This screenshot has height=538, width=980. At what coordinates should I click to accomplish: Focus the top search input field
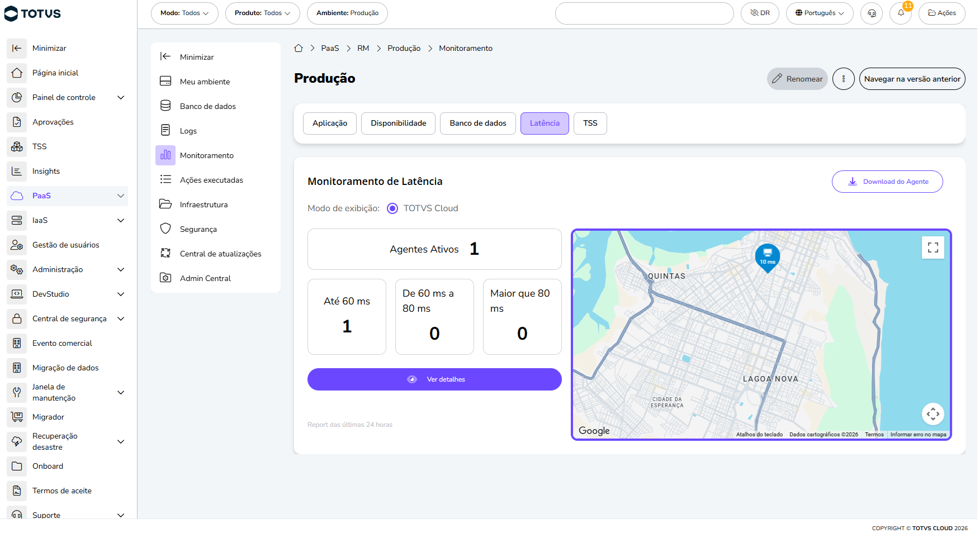tap(644, 13)
